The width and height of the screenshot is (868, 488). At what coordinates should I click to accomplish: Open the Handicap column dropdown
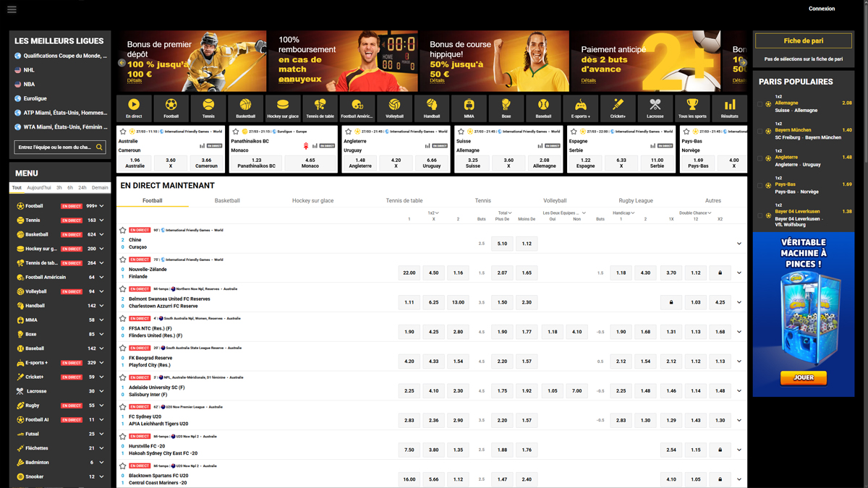pos(633,213)
